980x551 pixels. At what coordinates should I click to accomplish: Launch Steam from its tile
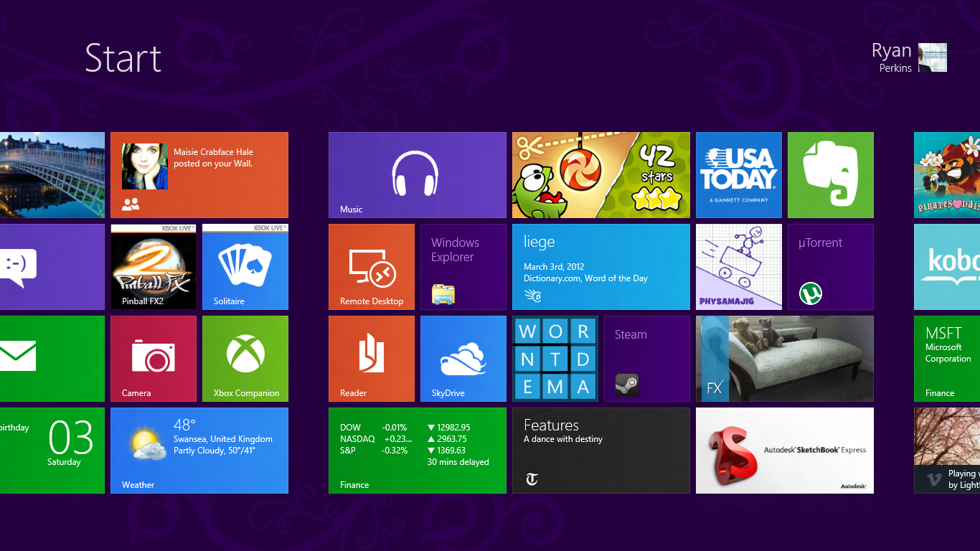[647, 359]
